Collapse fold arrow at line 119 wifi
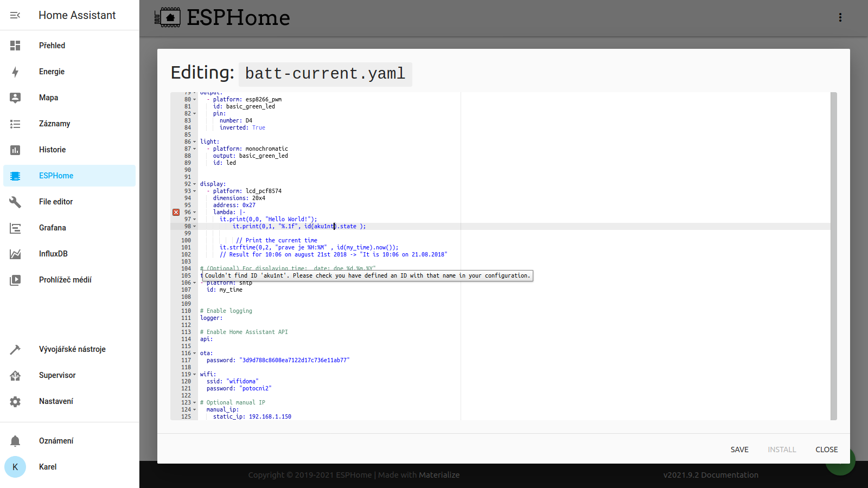This screenshot has height=488, width=868. click(x=195, y=374)
